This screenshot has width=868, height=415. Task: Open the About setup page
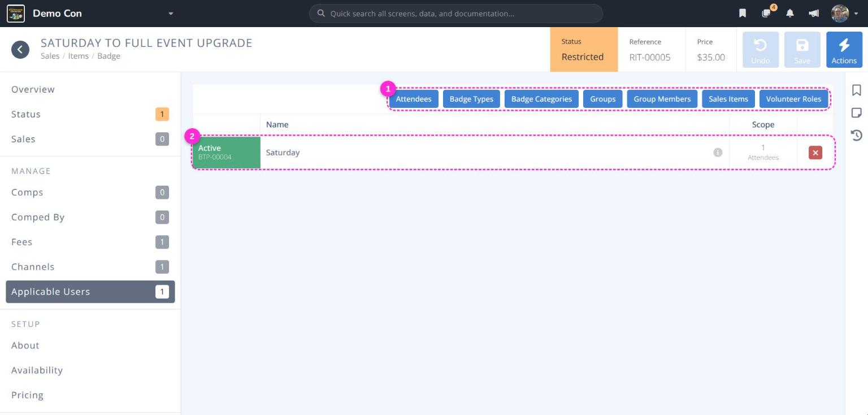90,345
